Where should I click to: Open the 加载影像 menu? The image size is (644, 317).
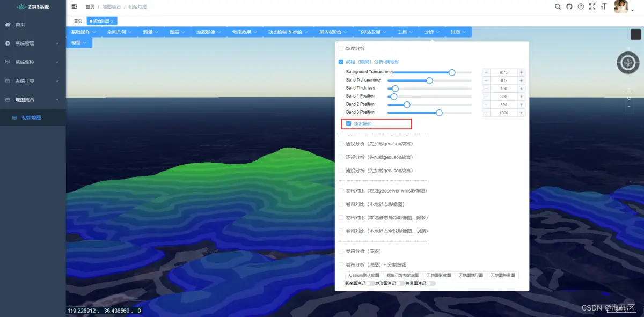(x=206, y=32)
